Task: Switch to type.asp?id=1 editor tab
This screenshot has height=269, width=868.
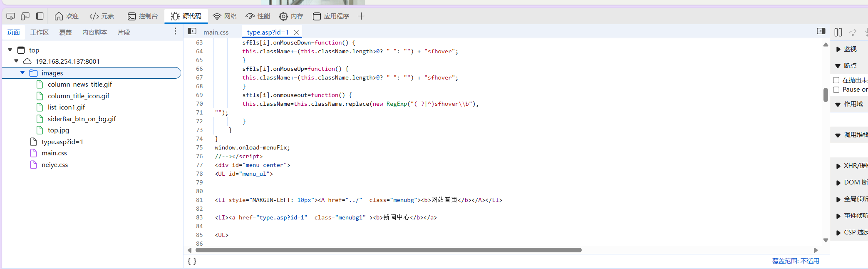Action: [x=268, y=32]
